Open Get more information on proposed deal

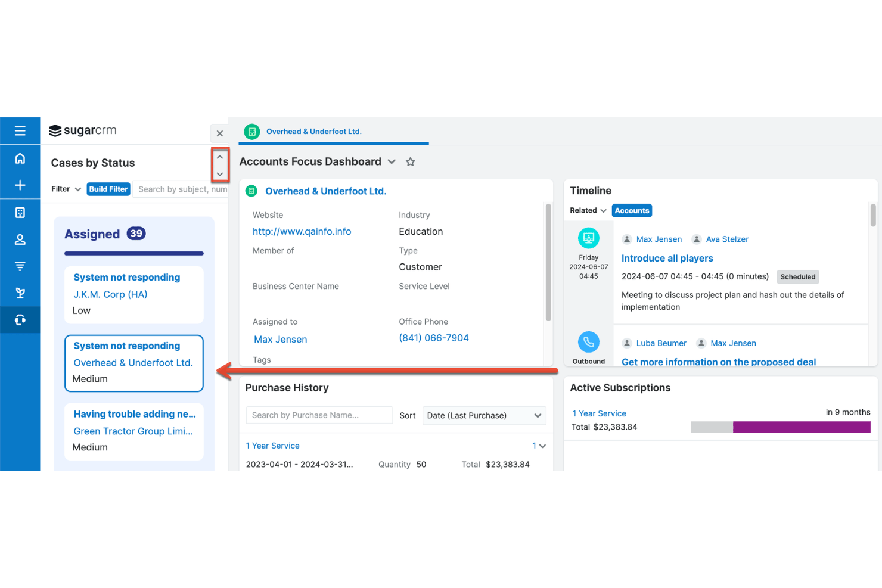719,362
